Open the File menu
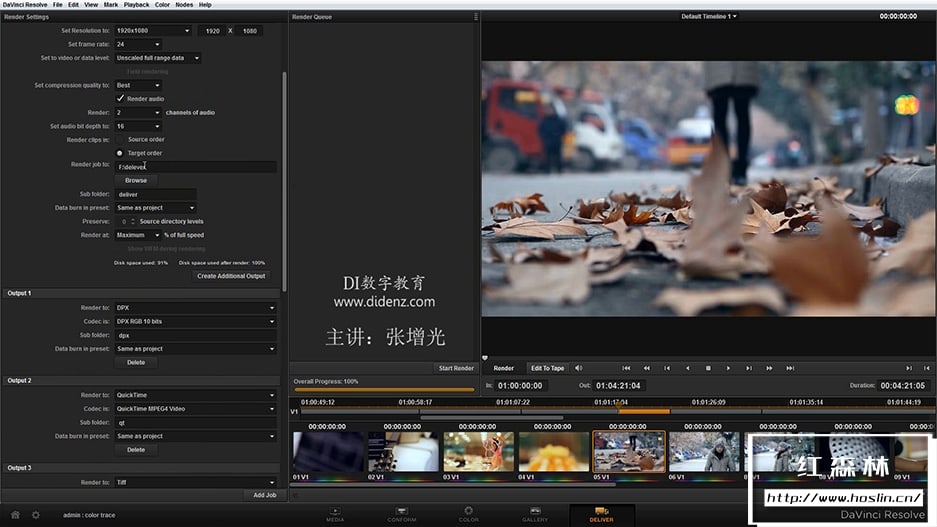Image resolution: width=937 pixels, height=527 pixels. (57, 4)
